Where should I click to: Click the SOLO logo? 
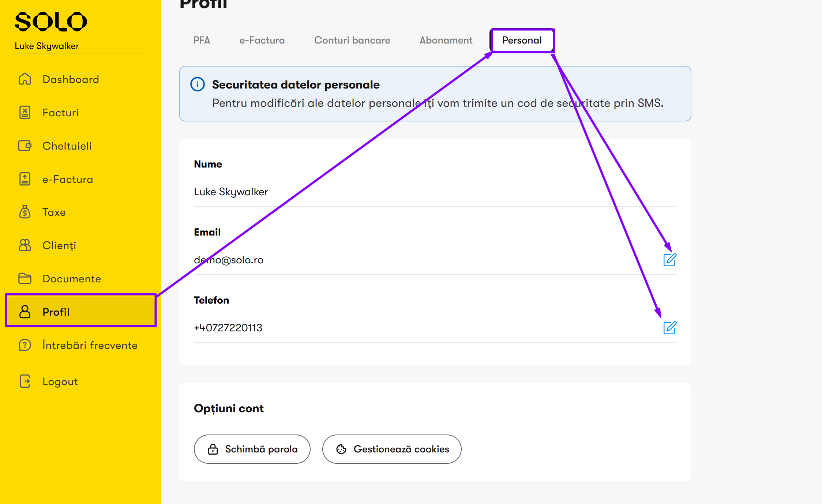click(x=51, y=21)
